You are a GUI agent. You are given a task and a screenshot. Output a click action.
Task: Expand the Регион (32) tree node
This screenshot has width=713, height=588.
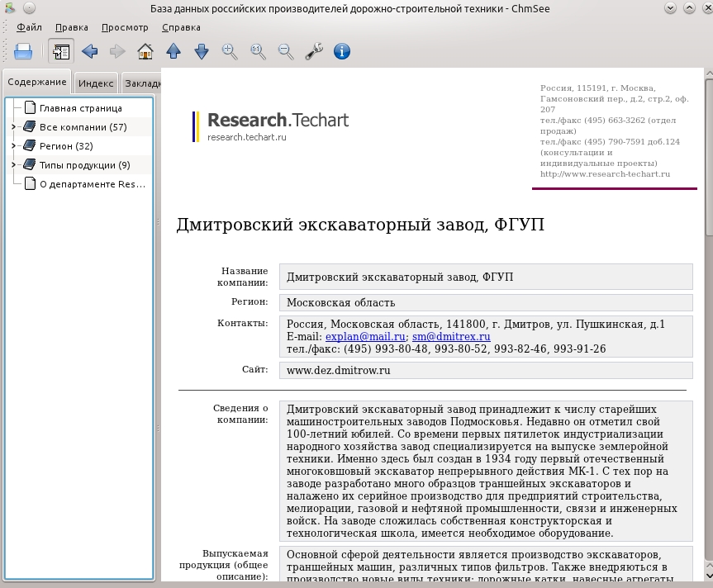coord(13,146)
